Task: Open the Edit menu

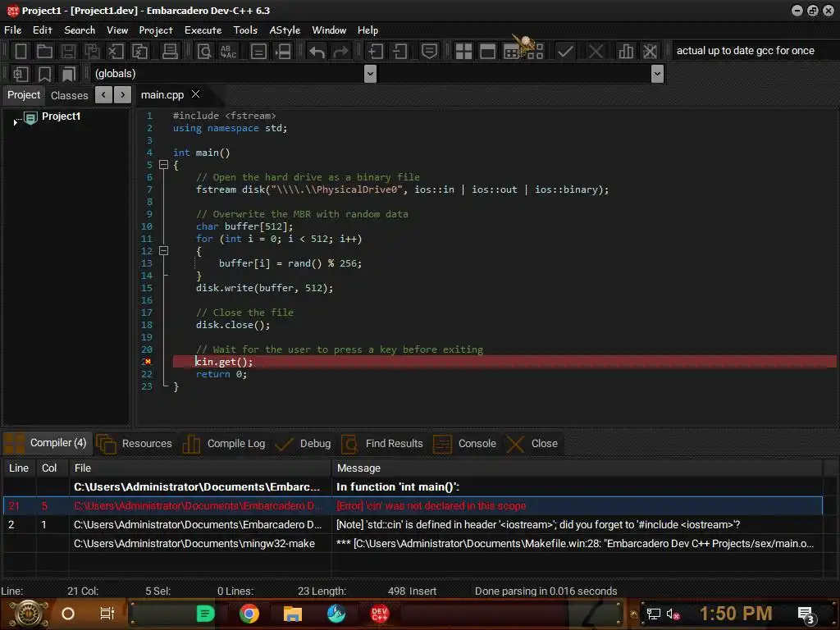Action: [x=43, y=30]
